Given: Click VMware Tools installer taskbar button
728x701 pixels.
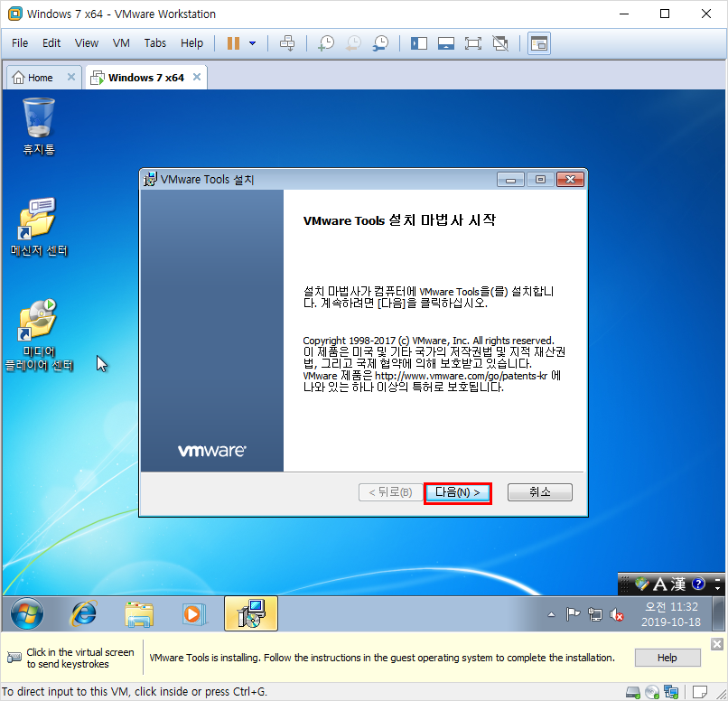Looking at the screenshot, I should click(x=251, y=613).
